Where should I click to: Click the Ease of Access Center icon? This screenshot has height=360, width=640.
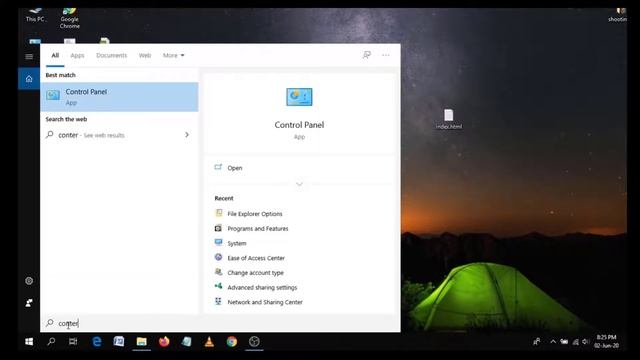point(219,257)
